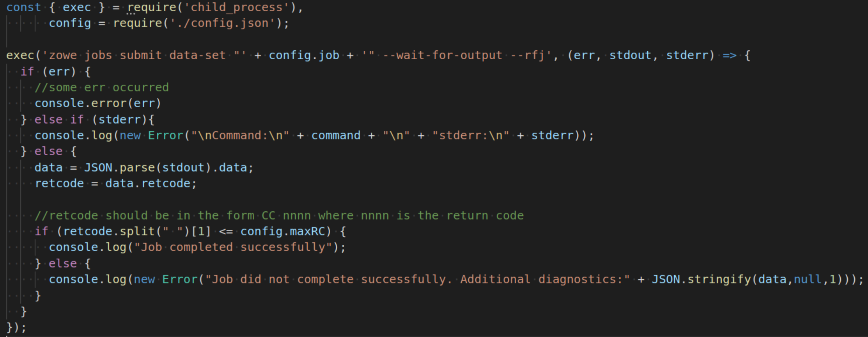
Task: Click the comment about retcode form CC nnnn
Action: coord(279,215)
